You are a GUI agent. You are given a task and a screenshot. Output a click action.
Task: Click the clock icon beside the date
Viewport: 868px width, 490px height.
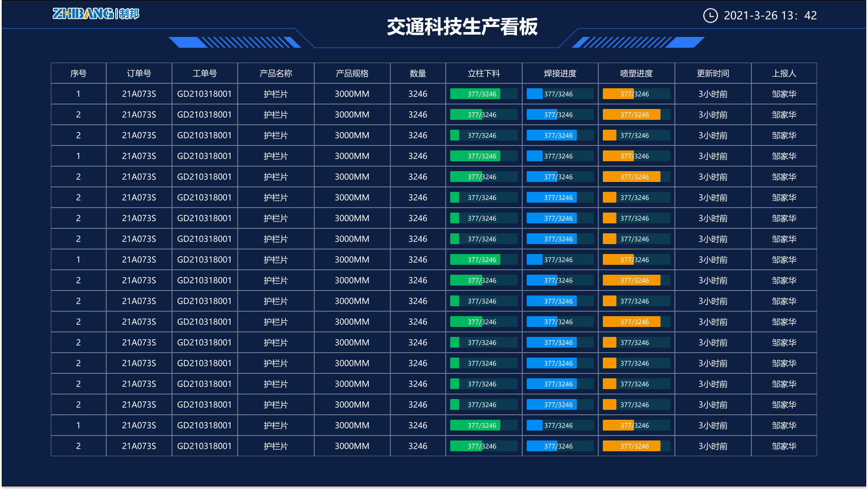pos(710,16)
